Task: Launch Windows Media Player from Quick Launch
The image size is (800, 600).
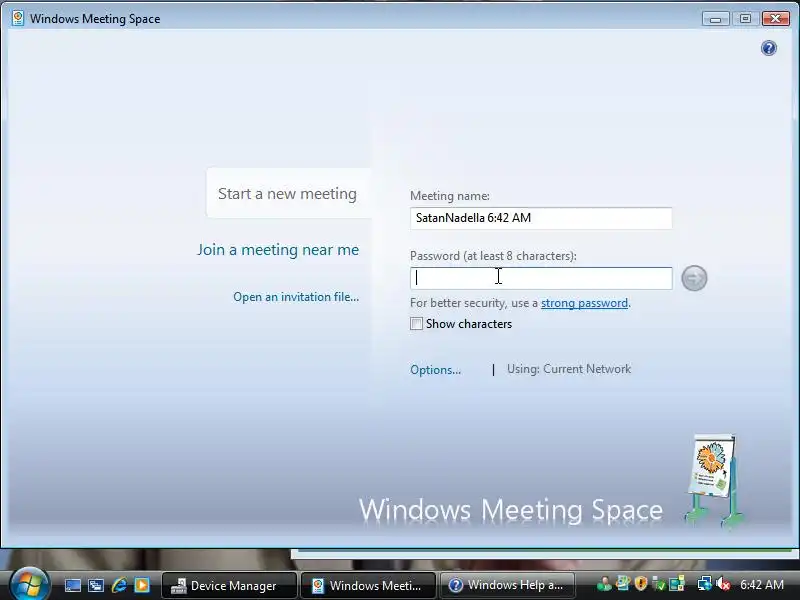Action: tap(142, 585)
